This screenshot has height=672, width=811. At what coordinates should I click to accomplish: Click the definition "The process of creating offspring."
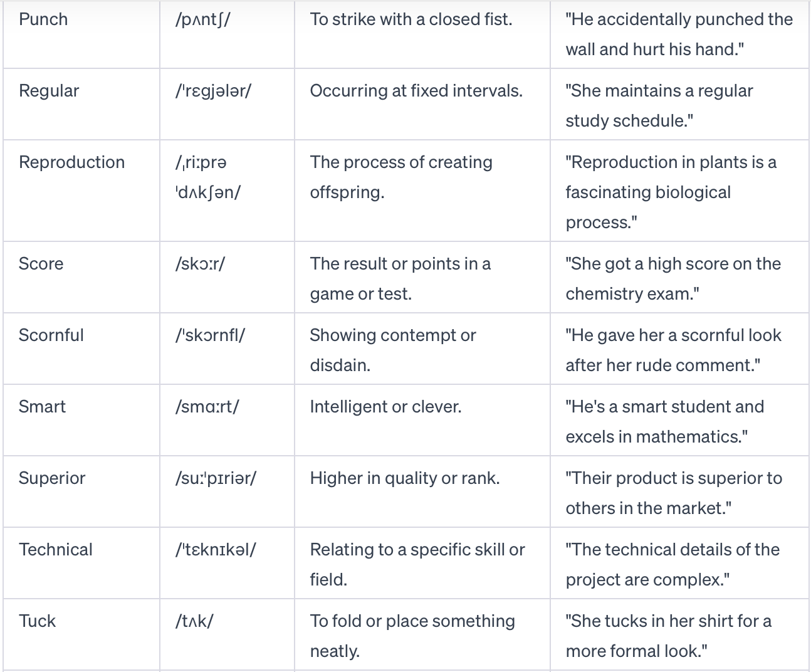[401, 177]
